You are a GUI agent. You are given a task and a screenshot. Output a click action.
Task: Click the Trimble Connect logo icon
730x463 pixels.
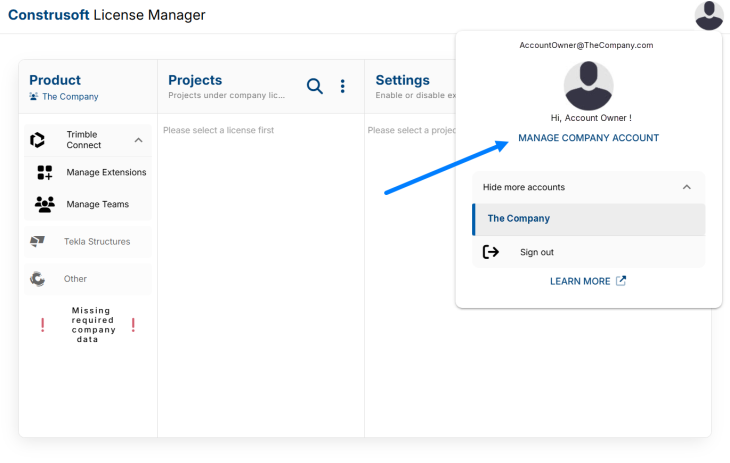point(38,140)
